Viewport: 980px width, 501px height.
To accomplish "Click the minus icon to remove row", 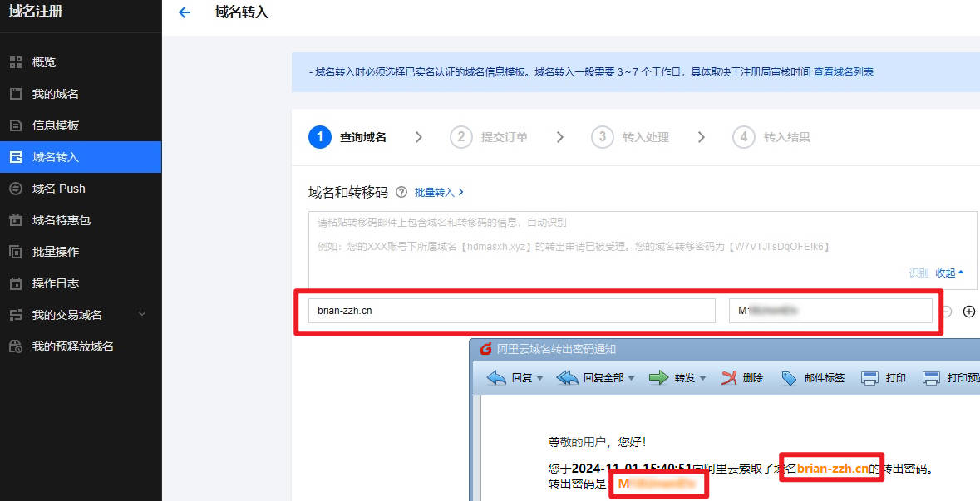I will (947, 311).
